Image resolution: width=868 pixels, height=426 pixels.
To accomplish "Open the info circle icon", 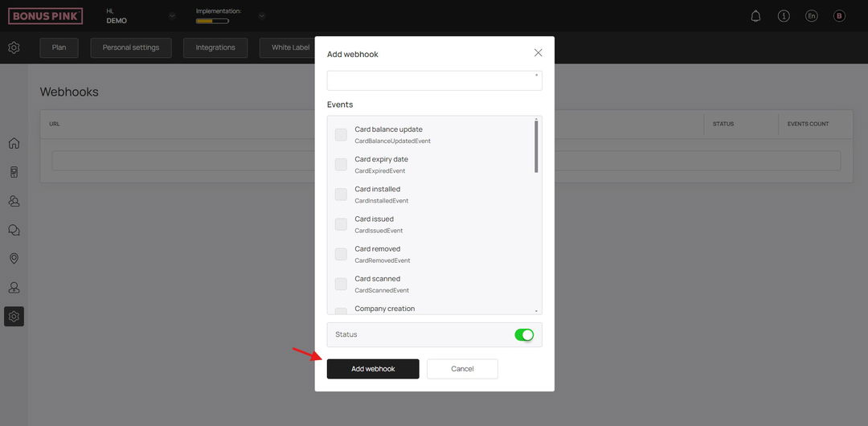I will click(784, 16).
